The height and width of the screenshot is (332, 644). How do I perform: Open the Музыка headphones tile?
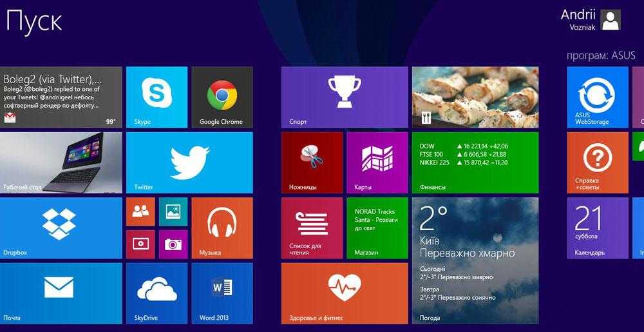(x=222, y=228)
